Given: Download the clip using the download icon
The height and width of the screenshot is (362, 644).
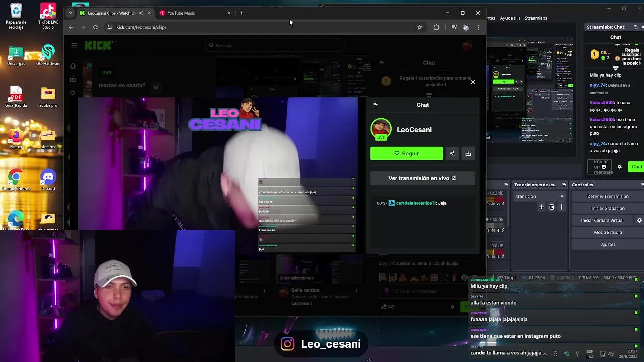Looking at the screenshot, I should [468, 153].
